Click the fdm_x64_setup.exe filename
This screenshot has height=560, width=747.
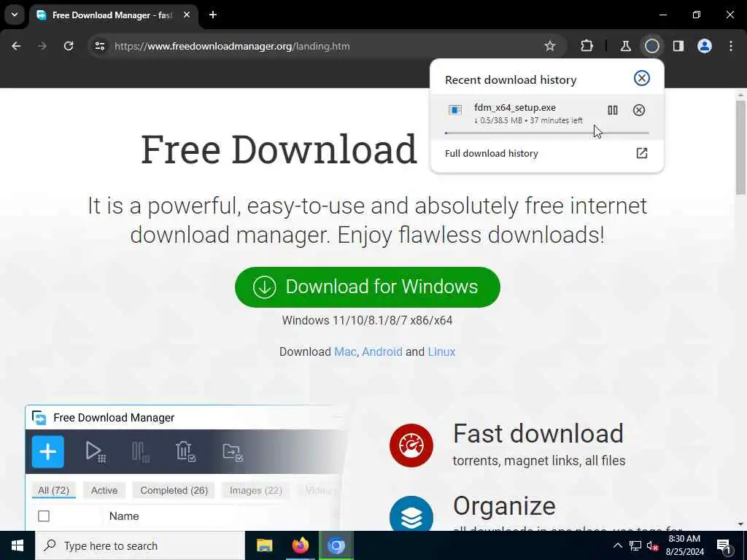click(x=514, y=108)
